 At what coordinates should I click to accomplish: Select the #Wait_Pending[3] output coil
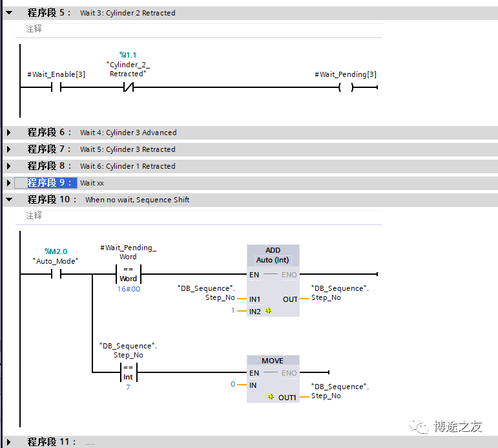click(346, 87)
